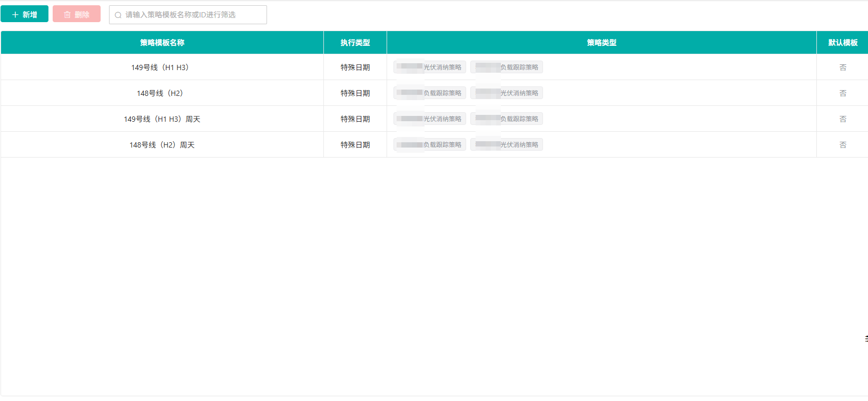Click the 策略模板名称 column header
This screenshot has width=868, height=401.
tap(162, 43)
